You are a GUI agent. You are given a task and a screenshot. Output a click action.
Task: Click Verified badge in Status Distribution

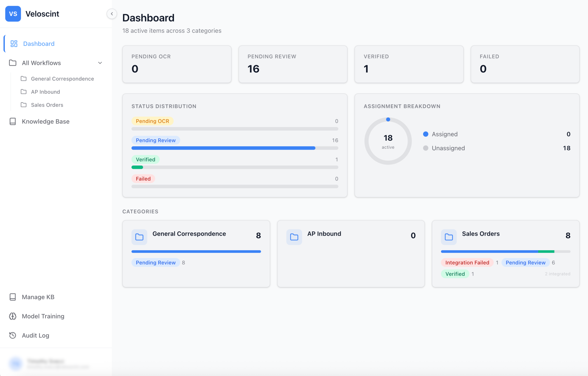point(145,160)
